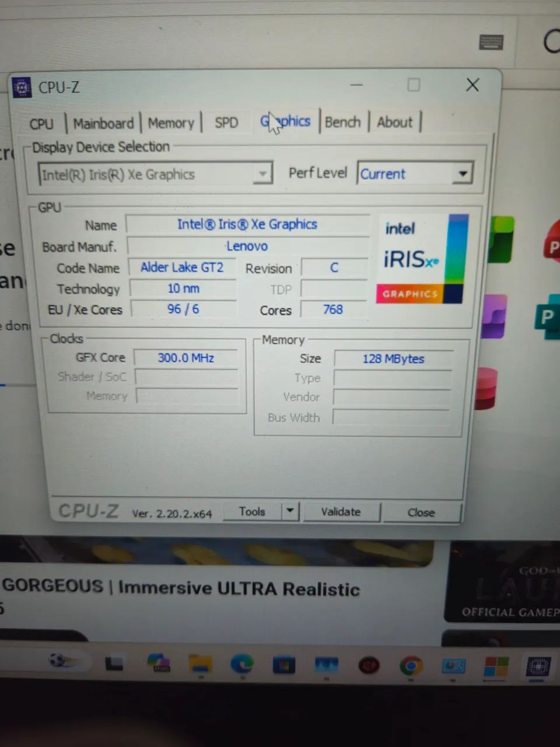
Task: Click the Code Name value 'Alder Lake GT2'
Action: [182, 267]
